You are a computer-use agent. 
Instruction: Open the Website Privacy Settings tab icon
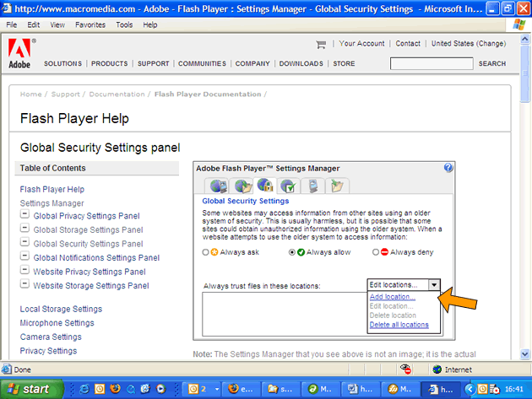click(313, 186)
